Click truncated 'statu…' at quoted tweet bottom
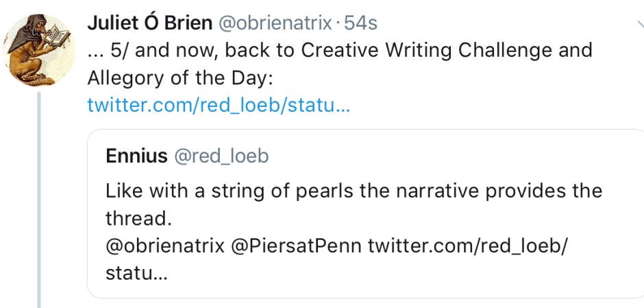644x308 pixels. 136,272
